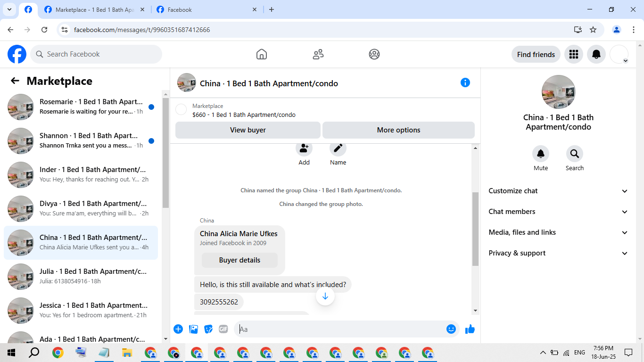Close the Marketplace browser tab

(x=142, y=9)
